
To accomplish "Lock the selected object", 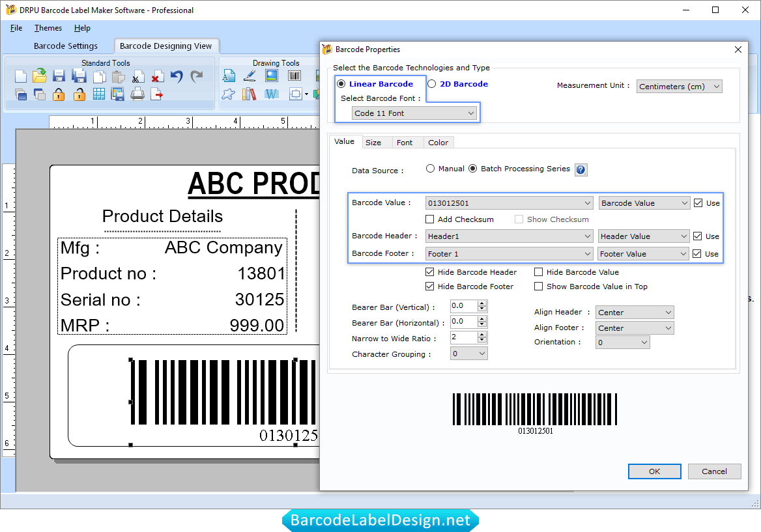I will tap(59, 94).
